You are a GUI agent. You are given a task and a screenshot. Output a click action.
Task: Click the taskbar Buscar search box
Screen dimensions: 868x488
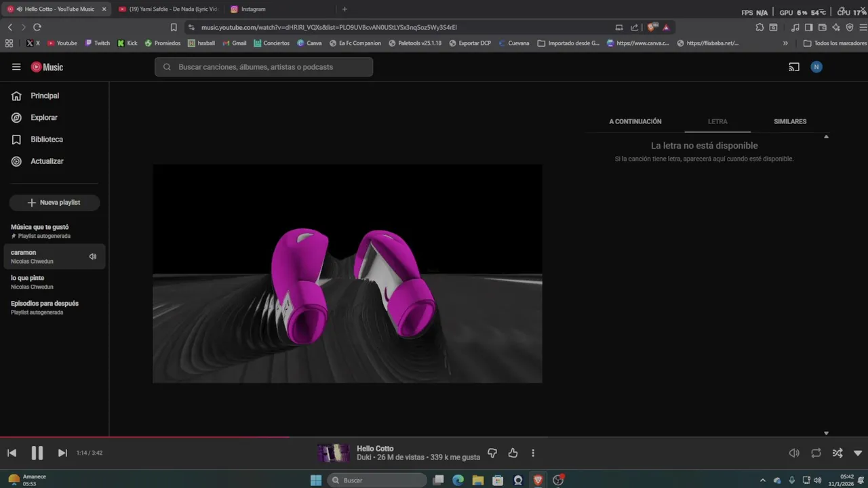(x=377, y=480)
